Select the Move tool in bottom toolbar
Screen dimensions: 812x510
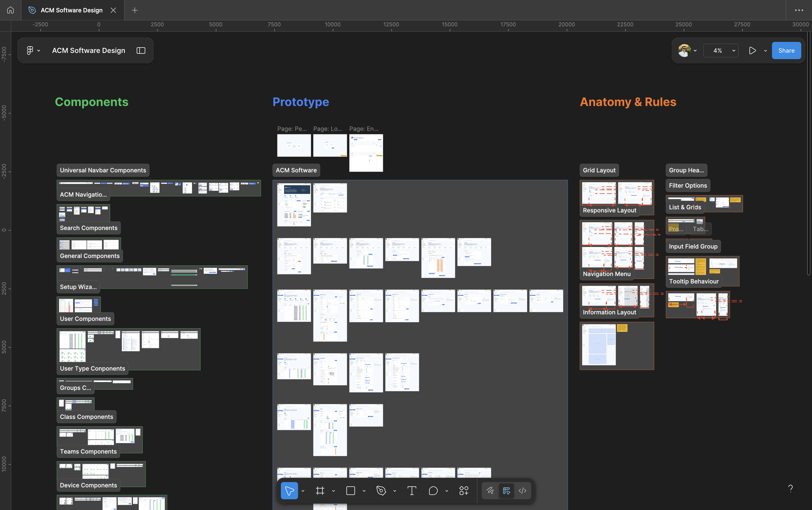289,491
